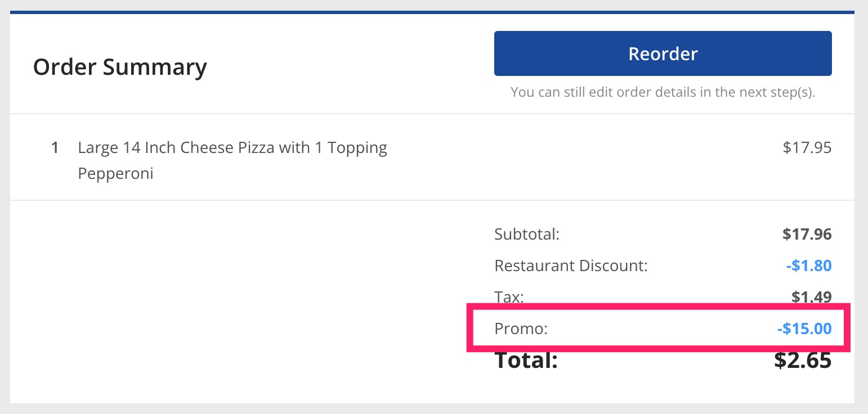Click the $17.96 subtotal amount
The image size is (868, 414).
[x=807, y=234]
